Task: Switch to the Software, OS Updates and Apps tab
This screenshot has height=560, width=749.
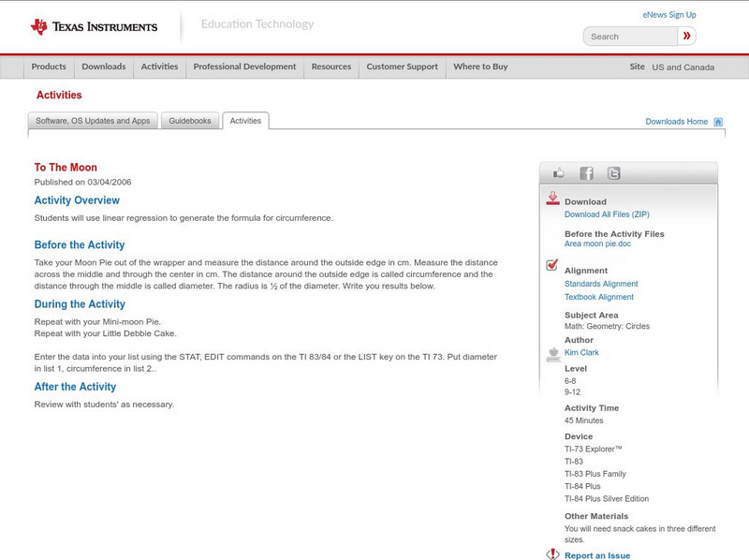Action: pyautogui.click(x=91, y=120)
